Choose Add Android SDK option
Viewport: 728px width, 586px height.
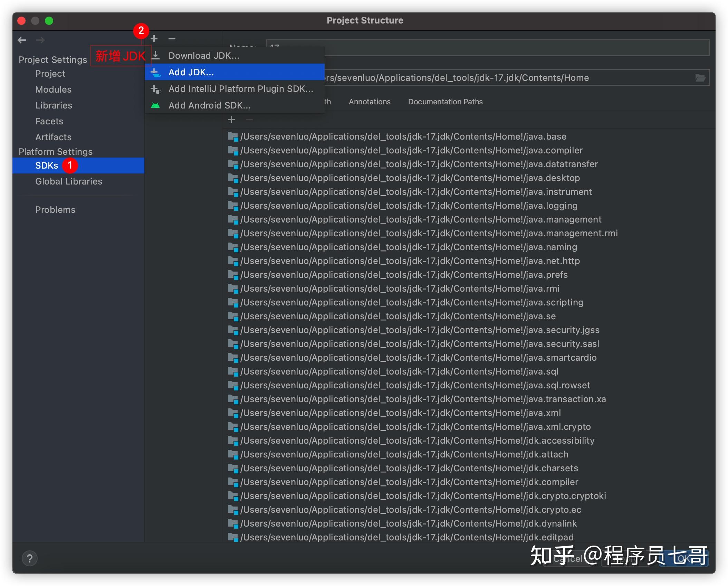click(x=210, y=105)
